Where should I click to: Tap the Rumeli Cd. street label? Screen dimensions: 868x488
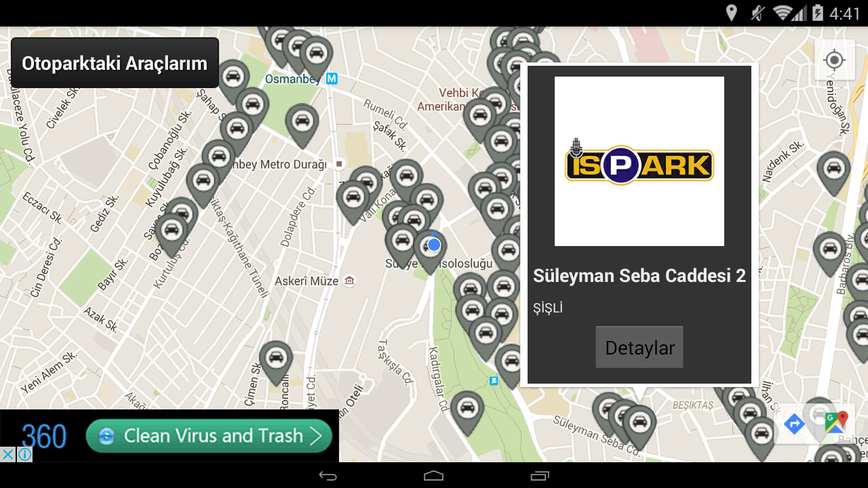click(384, 115)
